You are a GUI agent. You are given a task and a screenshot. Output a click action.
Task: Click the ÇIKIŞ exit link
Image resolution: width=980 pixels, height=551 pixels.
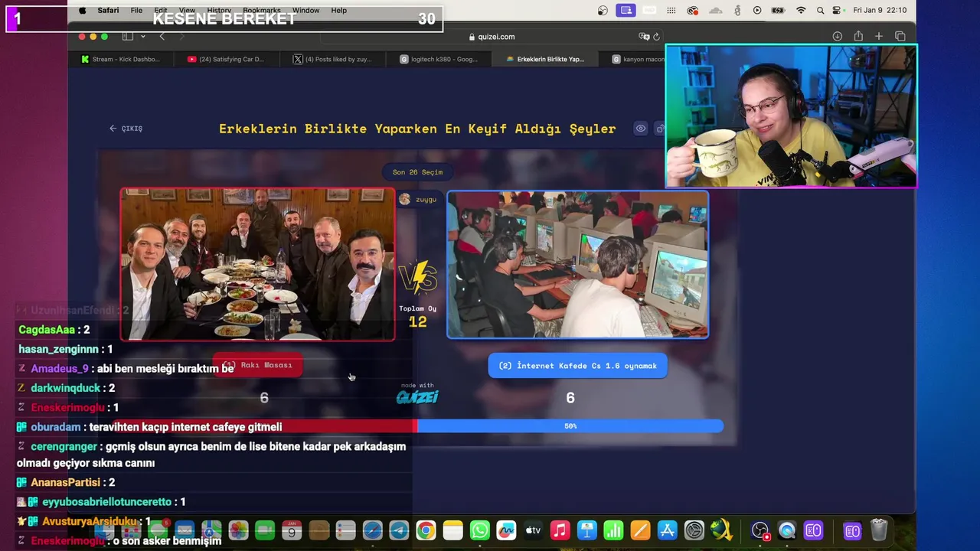[126, 129]
